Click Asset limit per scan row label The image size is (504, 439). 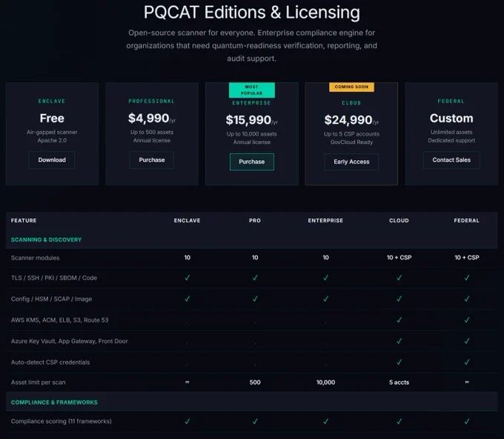39,383
